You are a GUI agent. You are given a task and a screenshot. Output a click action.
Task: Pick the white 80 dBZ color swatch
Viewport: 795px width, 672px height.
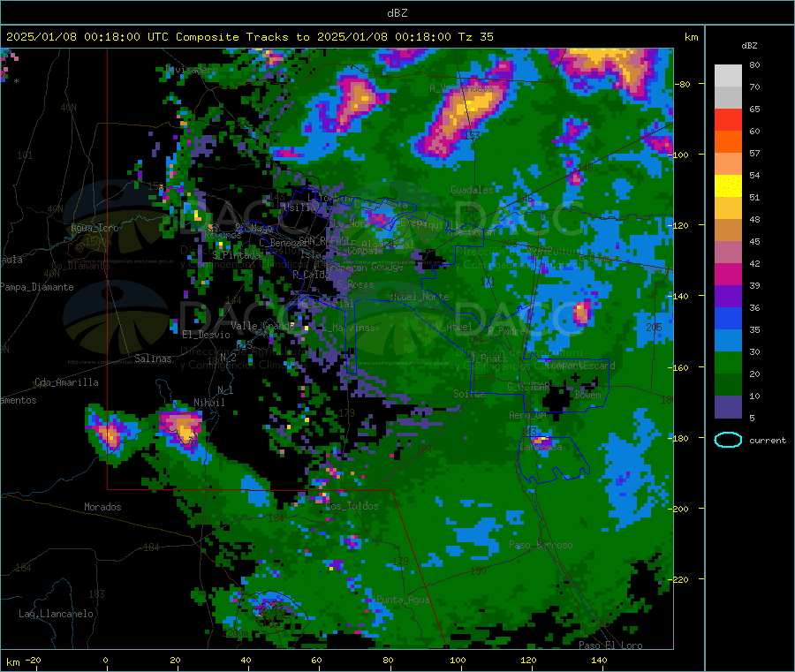(728, 76)
